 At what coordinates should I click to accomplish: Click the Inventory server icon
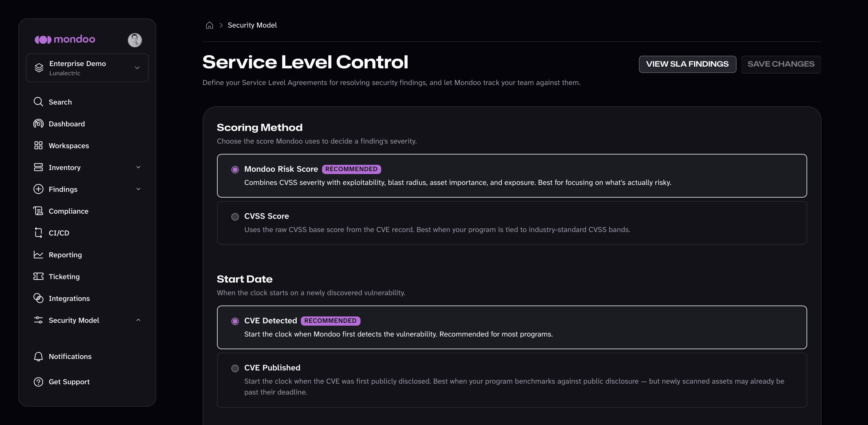coord(38,167)
